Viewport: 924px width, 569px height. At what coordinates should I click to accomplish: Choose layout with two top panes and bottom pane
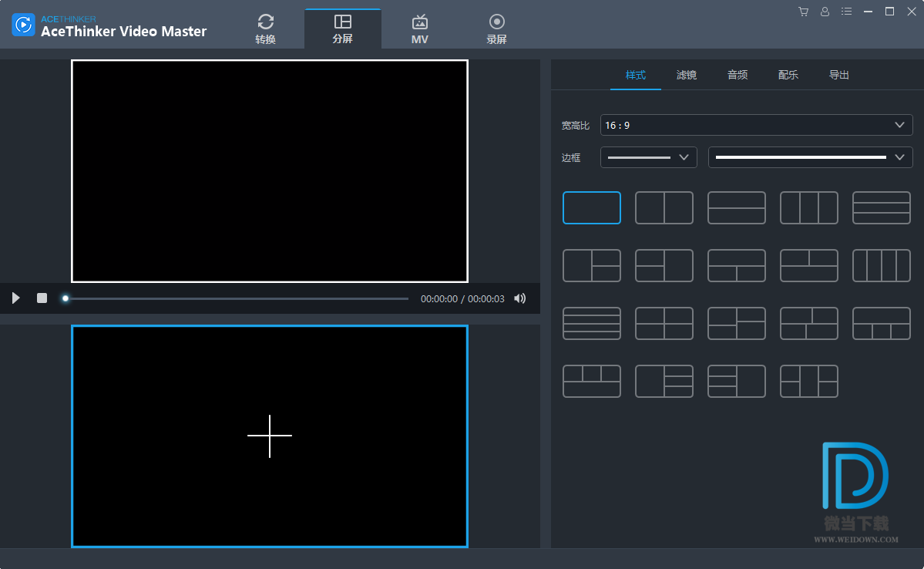tap(809, 265)
